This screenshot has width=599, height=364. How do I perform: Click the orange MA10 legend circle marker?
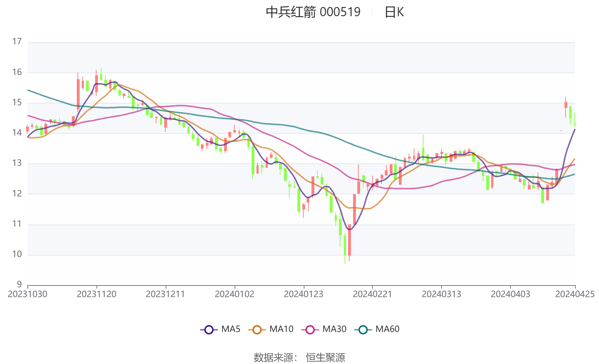point(257,330)
